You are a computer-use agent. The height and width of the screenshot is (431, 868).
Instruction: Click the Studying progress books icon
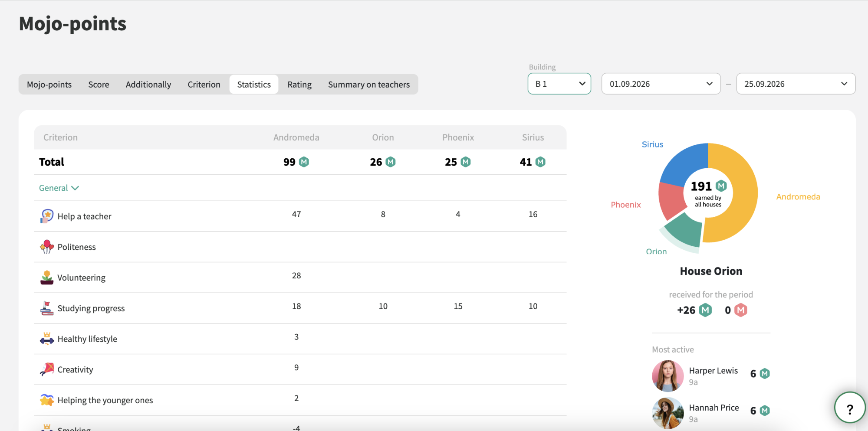click(x=47, y=308)
